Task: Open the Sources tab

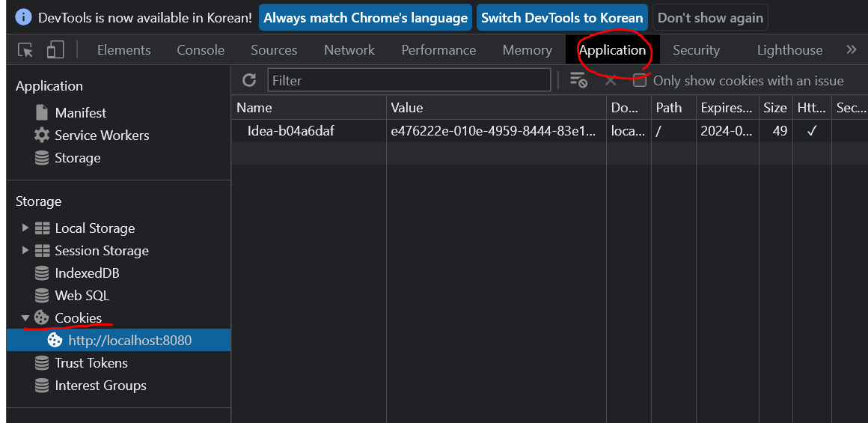Action: click(274, 50)
